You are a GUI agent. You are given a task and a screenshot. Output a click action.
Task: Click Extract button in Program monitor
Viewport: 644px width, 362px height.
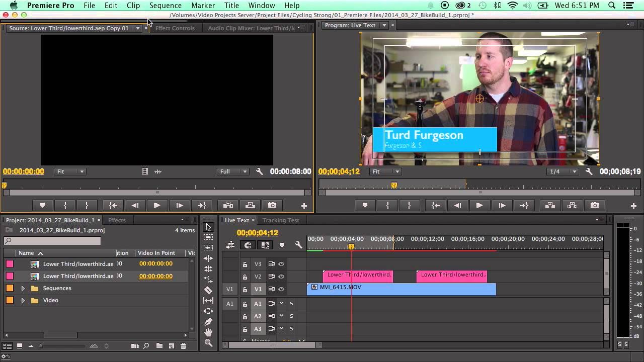572,205
